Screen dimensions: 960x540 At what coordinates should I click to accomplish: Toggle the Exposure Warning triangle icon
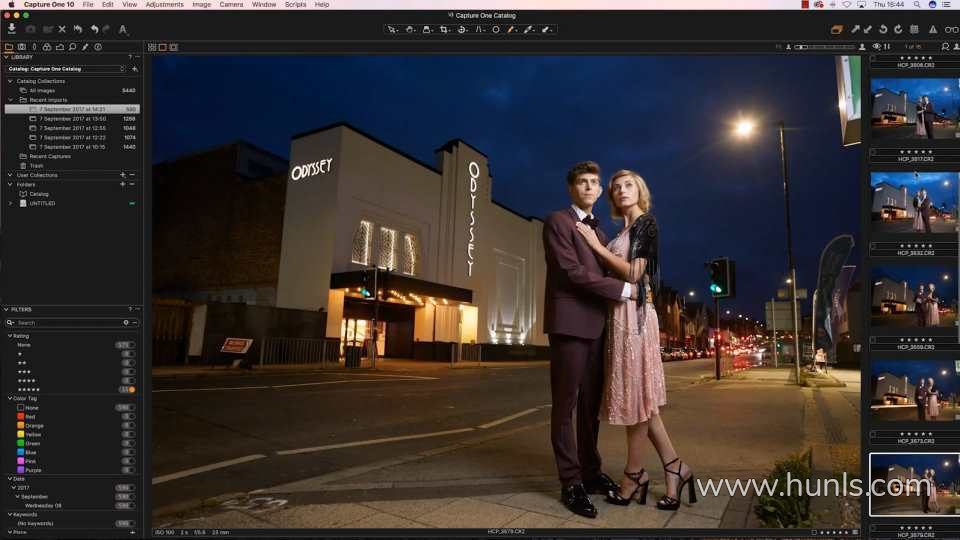[933, 29]
